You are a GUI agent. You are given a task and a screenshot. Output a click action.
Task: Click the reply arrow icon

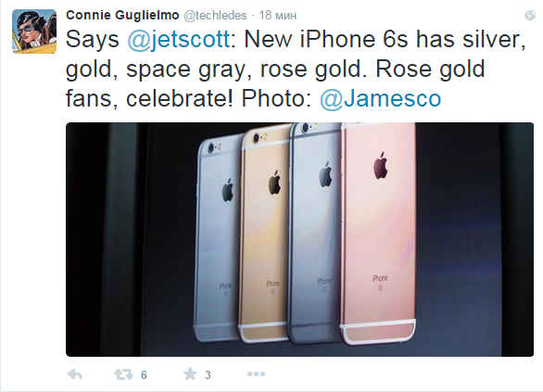74,374
